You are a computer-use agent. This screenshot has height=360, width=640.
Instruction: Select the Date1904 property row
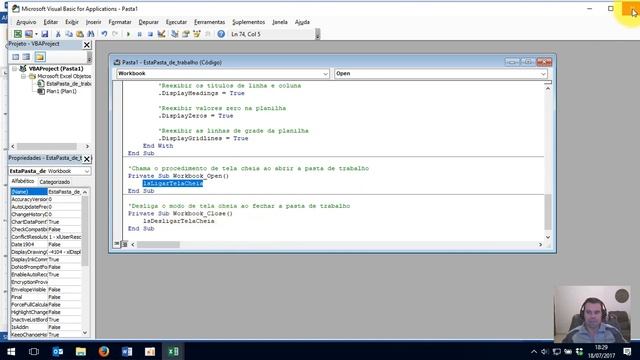pyautogui.click(x=46, y=244)
